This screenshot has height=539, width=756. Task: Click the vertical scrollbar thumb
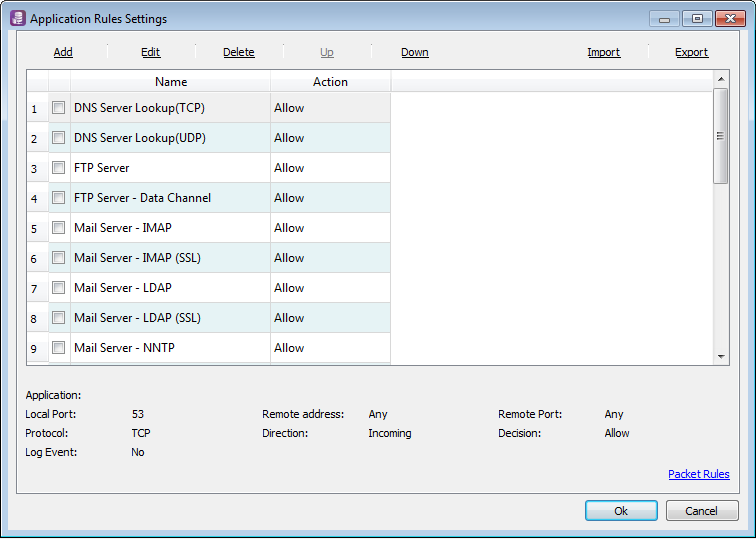click(720, 136)
